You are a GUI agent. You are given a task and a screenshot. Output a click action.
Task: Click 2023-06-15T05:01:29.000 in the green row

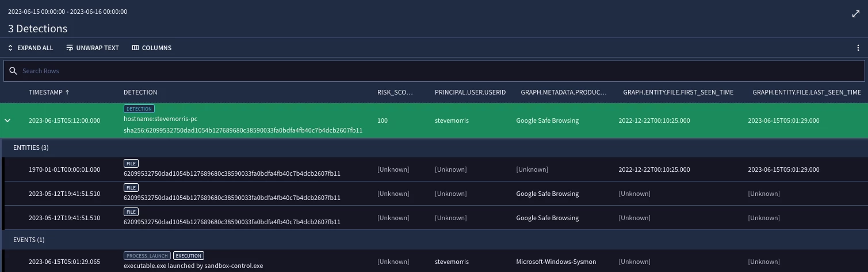point(783,120)
